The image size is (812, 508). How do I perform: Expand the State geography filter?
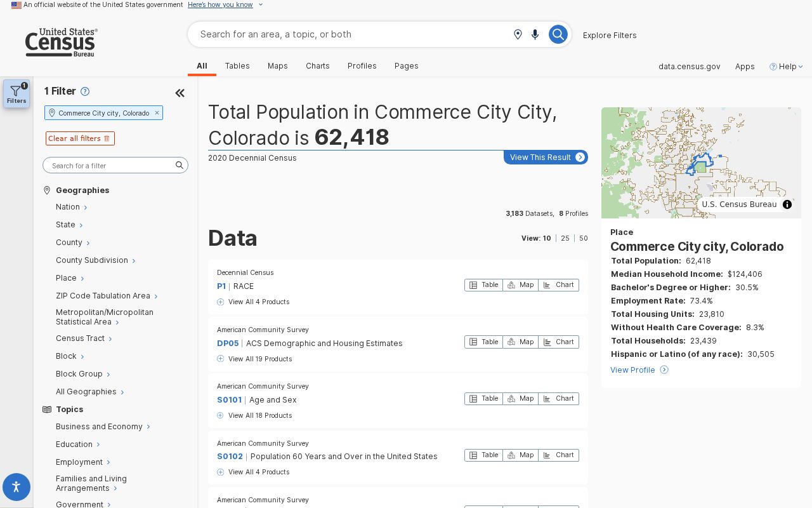pyautogui.click(x=69, y=225)
